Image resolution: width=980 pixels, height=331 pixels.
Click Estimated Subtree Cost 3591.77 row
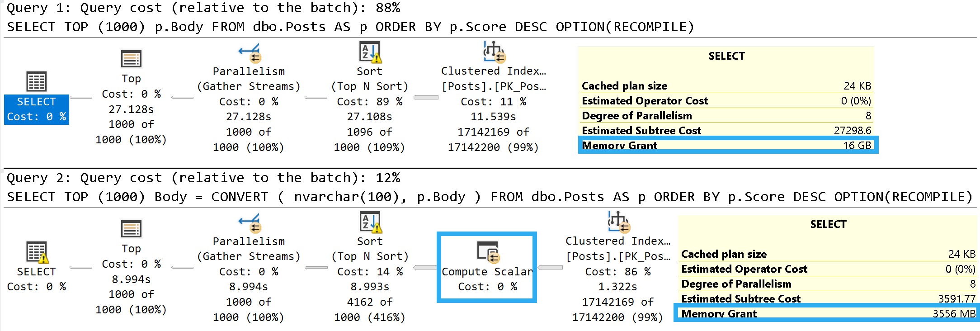828,299
